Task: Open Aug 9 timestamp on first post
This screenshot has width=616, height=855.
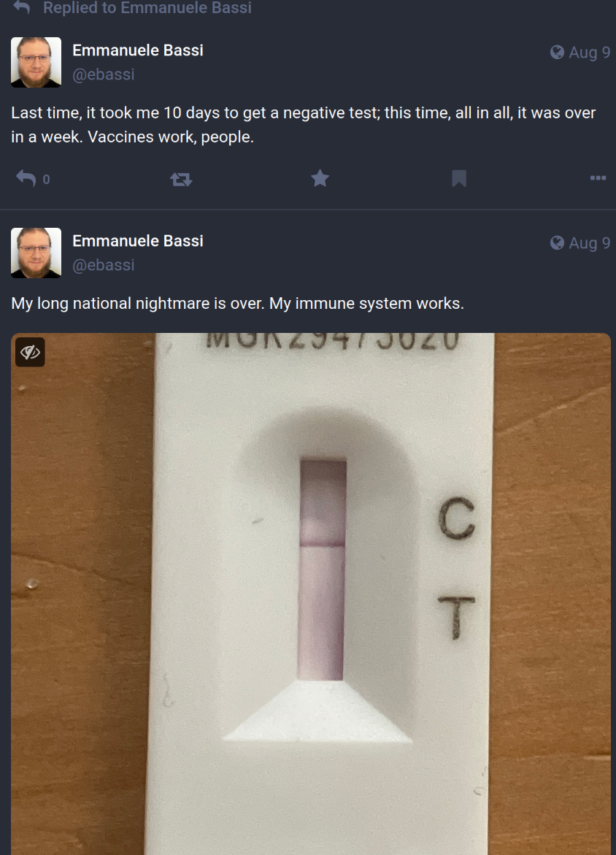Action: (589, 53)
